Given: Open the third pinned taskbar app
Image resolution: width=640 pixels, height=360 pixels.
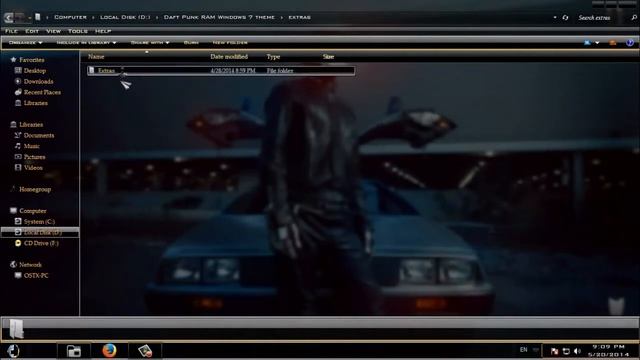Looking at the screenshot, I should click(x=145, y=351).
